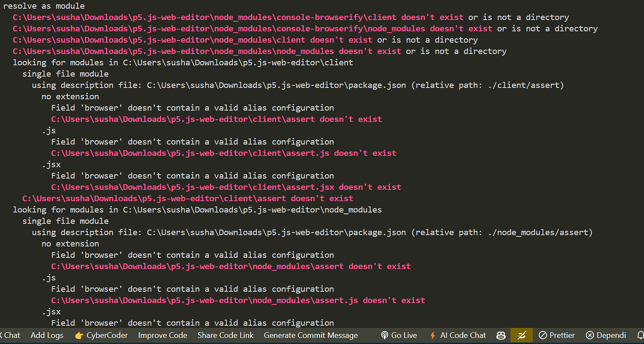Click the highlighted yellow status bar icon
This screenshot has width=644, height=344.
(x=521, y=335)
